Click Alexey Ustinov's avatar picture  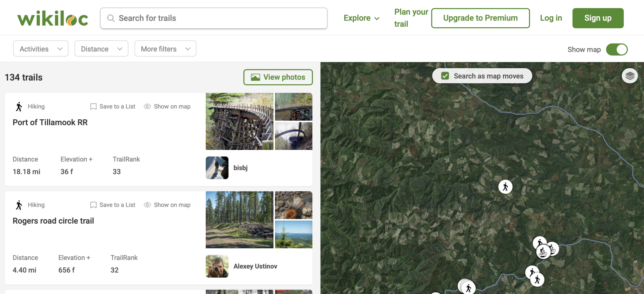coord(217,266)
